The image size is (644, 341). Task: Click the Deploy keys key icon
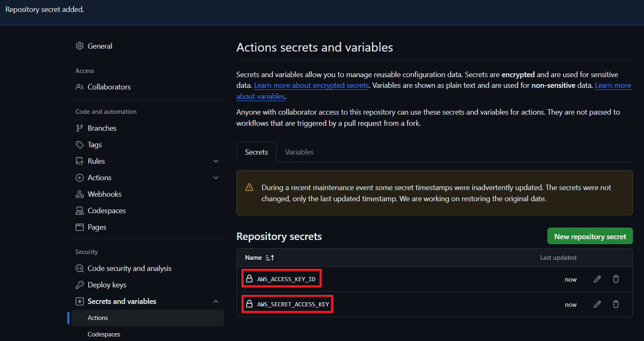(80, 285)
